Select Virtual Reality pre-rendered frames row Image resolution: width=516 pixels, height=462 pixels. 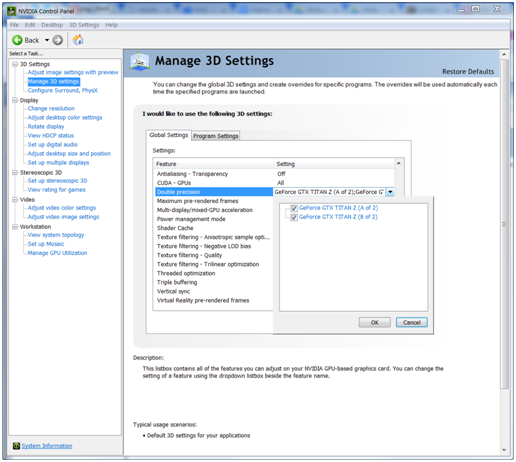(x=214, y=300)
